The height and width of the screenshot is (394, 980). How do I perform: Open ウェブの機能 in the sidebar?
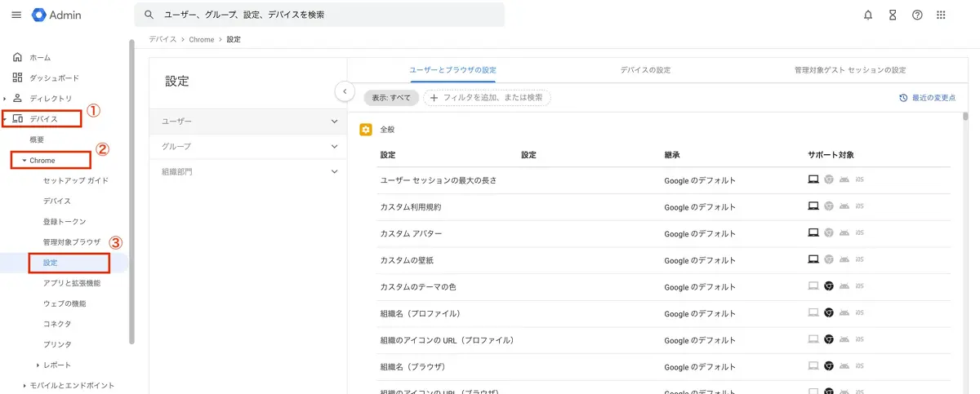point(65,303)
